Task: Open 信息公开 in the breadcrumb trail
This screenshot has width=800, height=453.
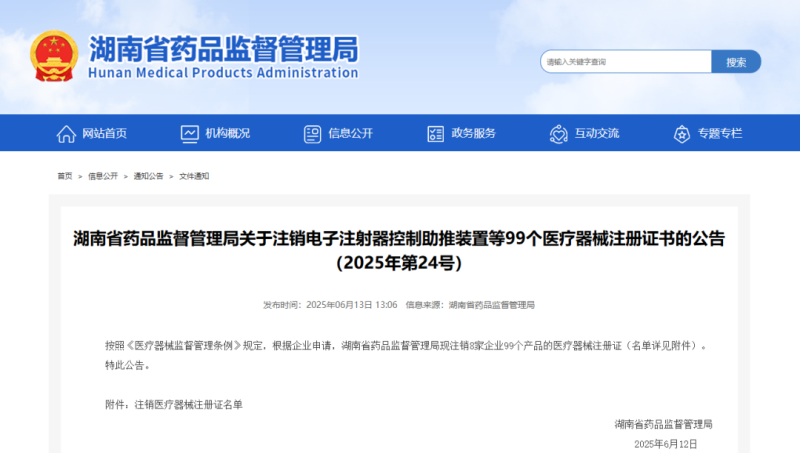Action: click(102, 176)
